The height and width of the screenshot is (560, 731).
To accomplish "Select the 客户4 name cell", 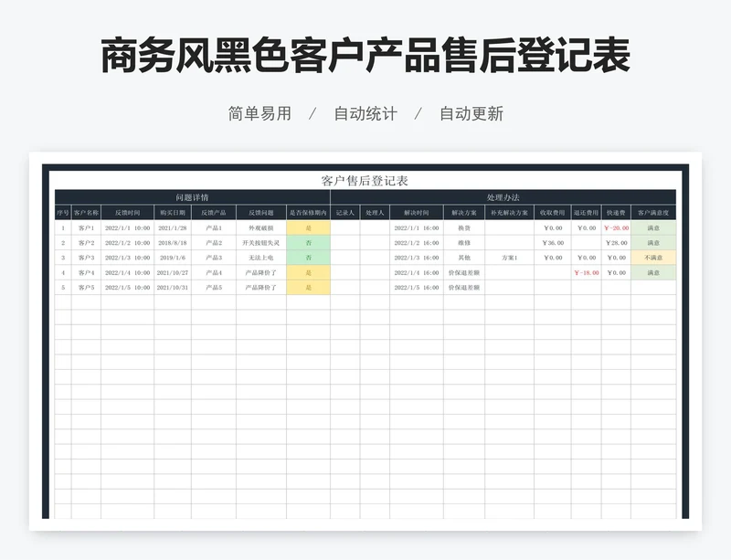I will tap(86, 273).
